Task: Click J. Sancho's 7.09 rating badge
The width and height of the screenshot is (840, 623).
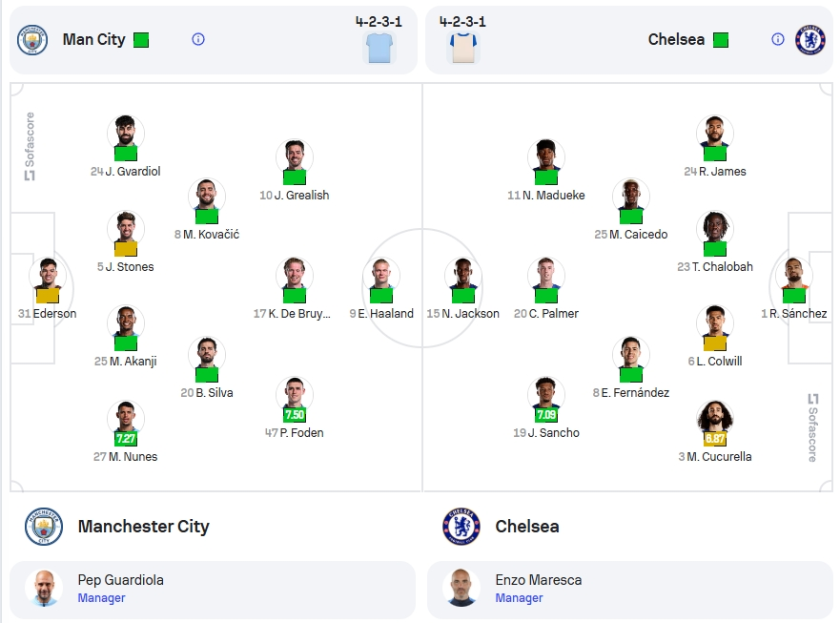Action: point(546,414)
